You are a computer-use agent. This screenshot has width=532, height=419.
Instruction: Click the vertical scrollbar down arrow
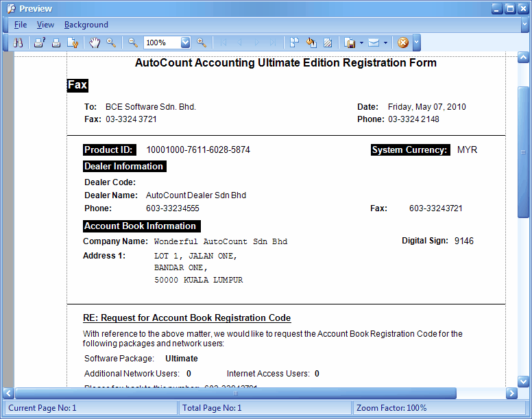coord(523,382)
